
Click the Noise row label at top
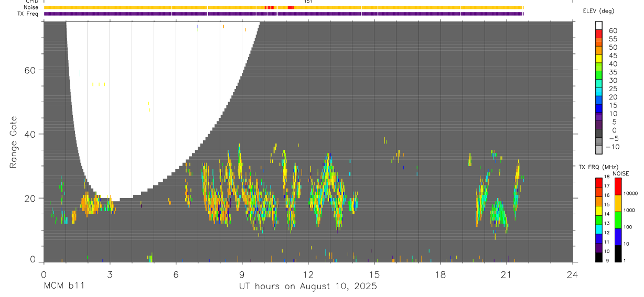tap(31, 7)
